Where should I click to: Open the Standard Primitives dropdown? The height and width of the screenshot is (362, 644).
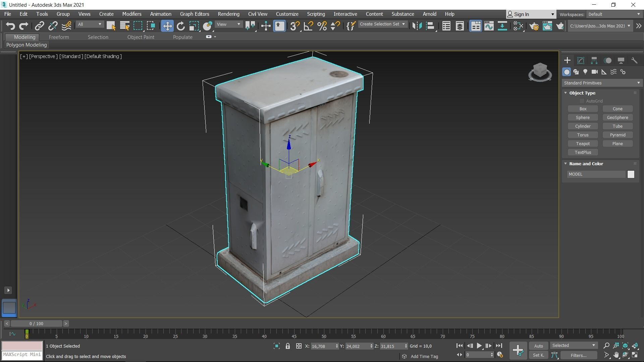602,83
